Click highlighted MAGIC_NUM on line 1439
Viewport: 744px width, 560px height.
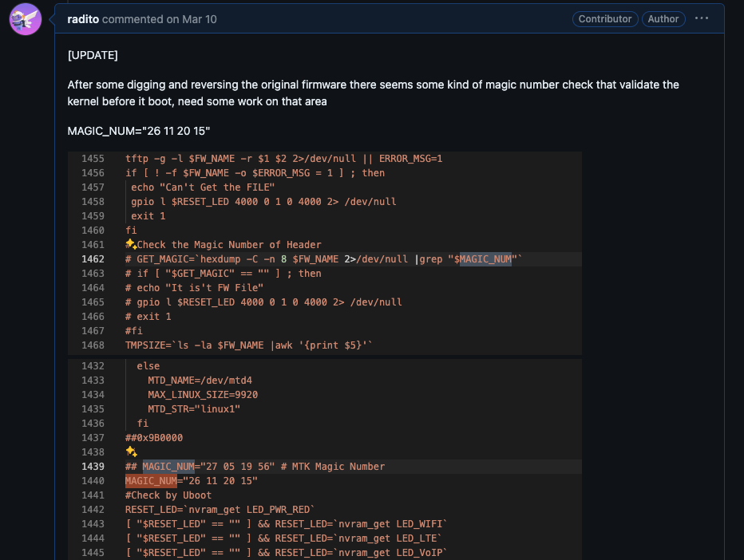click(x=168, y=467)
